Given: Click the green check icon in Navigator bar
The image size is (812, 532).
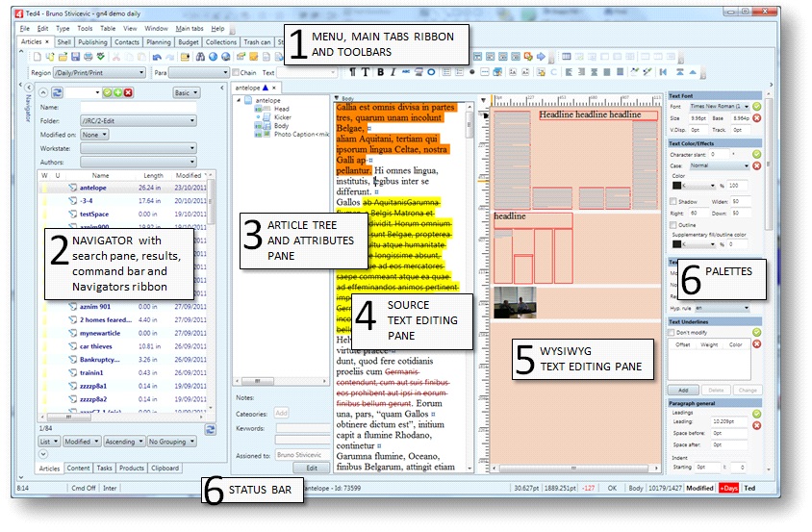Looking at the screenshot, I should coord(108,92).
